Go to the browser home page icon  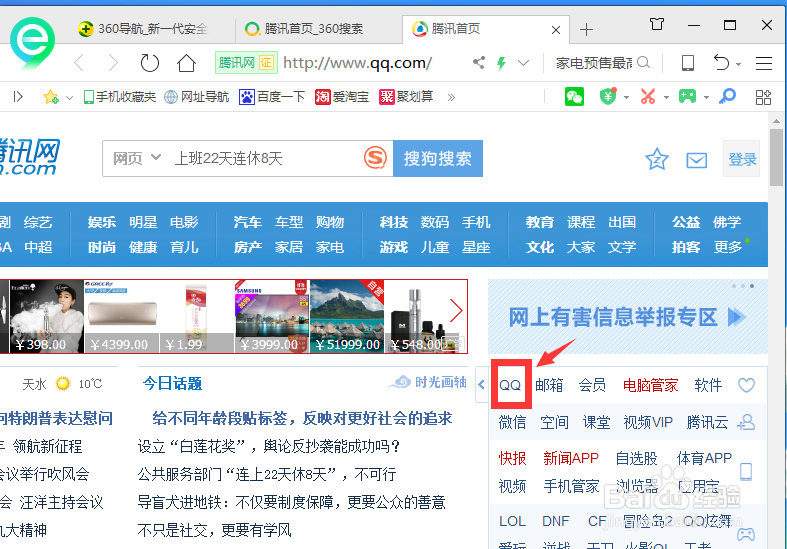pyautogui.click(x=186, y=63)
